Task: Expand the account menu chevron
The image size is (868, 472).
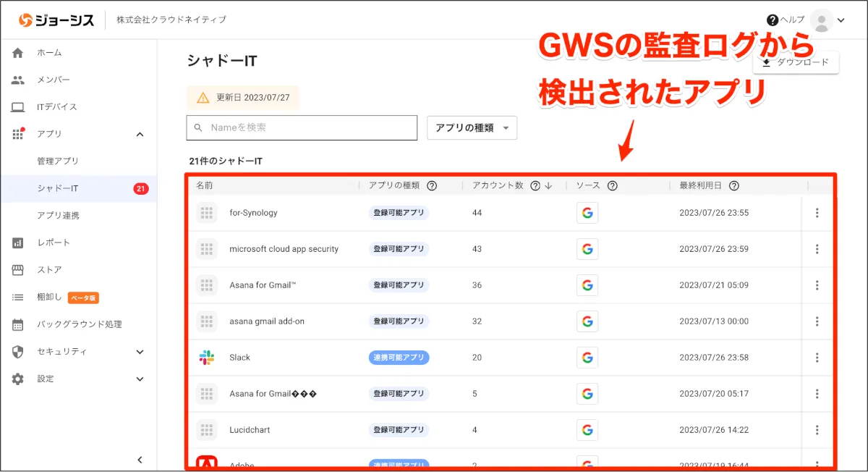Action: point(841,21)
